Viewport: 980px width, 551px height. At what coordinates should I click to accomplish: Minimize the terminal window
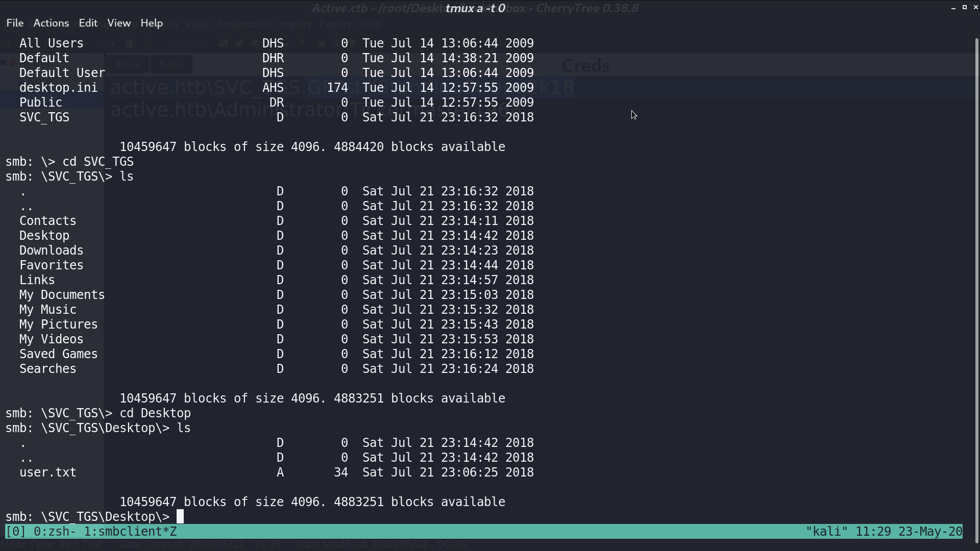tap(953, 7)
